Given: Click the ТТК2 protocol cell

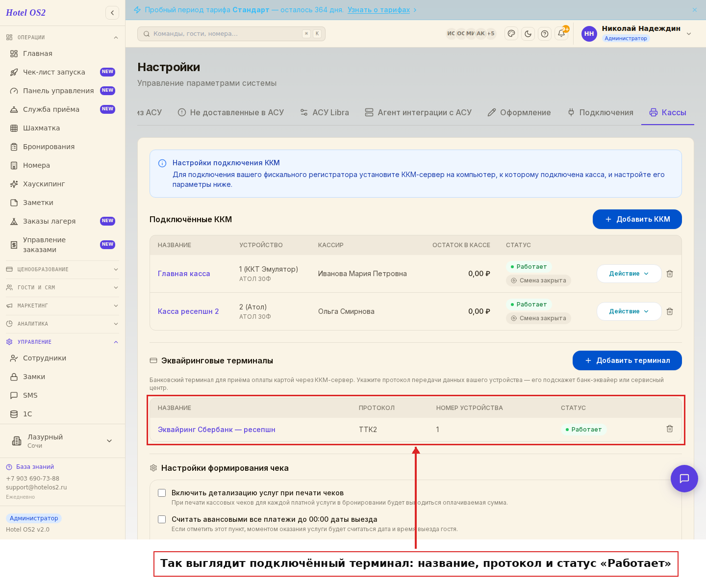Looking at the screenshot, I should (368, 430).
